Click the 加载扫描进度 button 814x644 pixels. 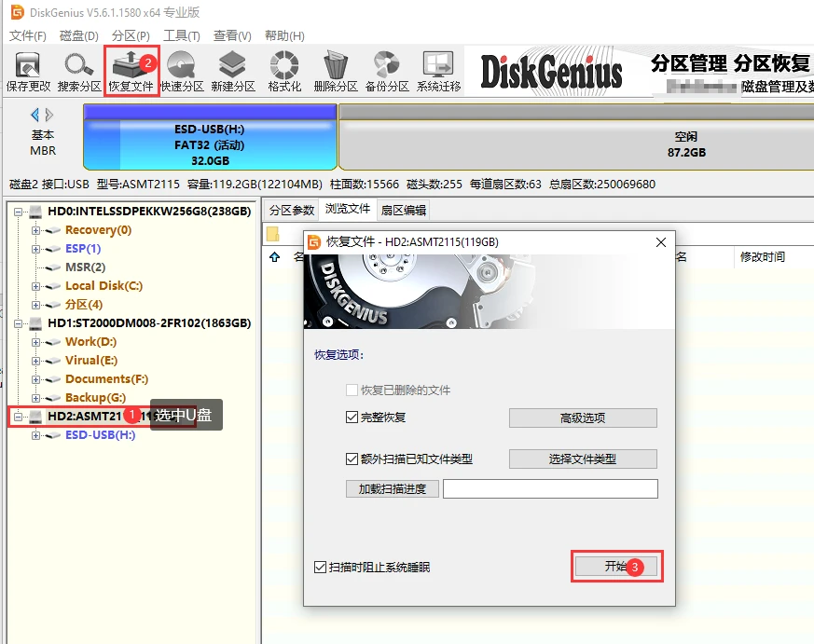pos(393,489)
